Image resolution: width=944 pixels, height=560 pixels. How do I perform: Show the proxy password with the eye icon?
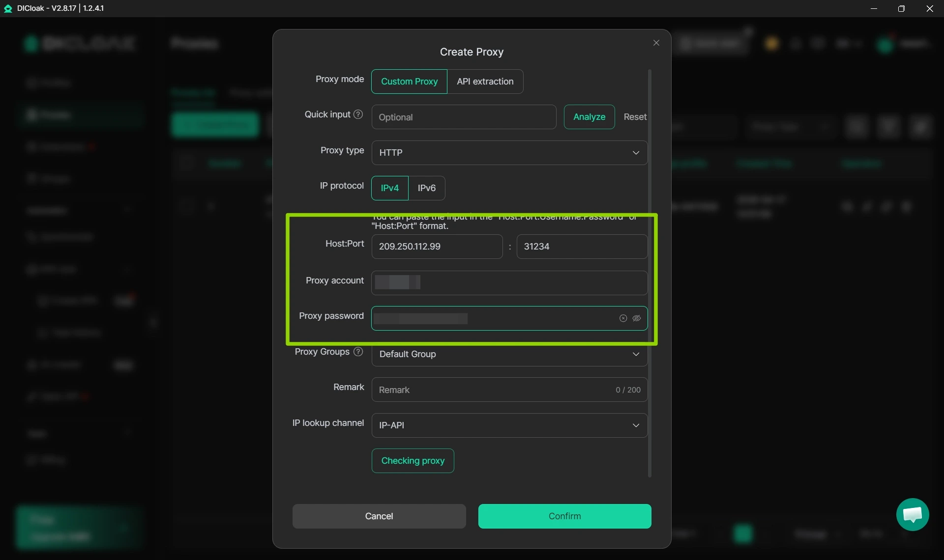637,318
